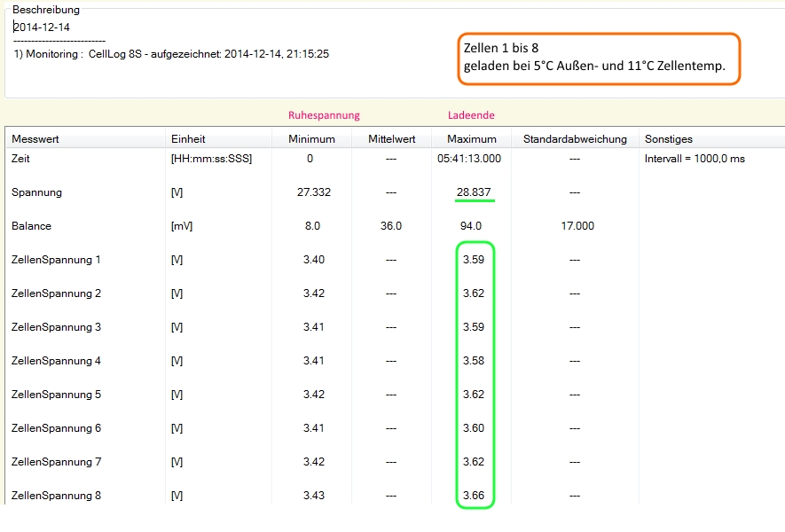Image resolution: width=785 pixels, height=532 pixels.
Task: Click the Minimum column header
Action: tap(311, 139)
